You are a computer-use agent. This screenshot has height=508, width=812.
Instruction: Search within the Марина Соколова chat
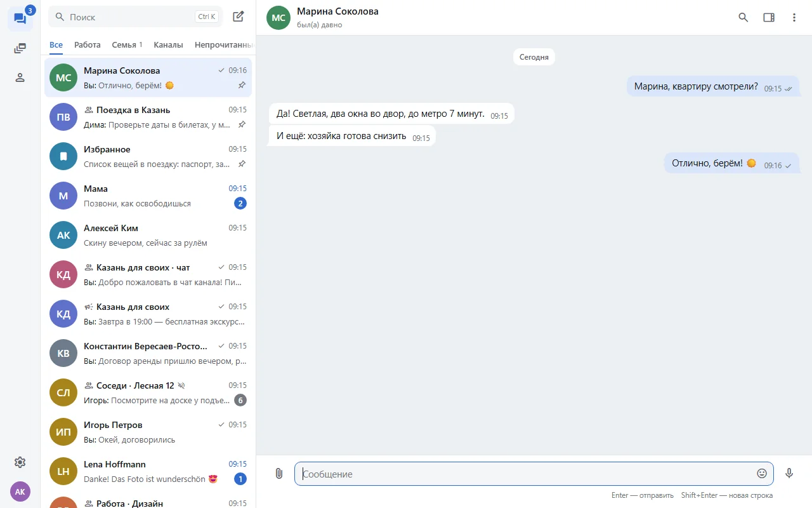pos(743,18)
